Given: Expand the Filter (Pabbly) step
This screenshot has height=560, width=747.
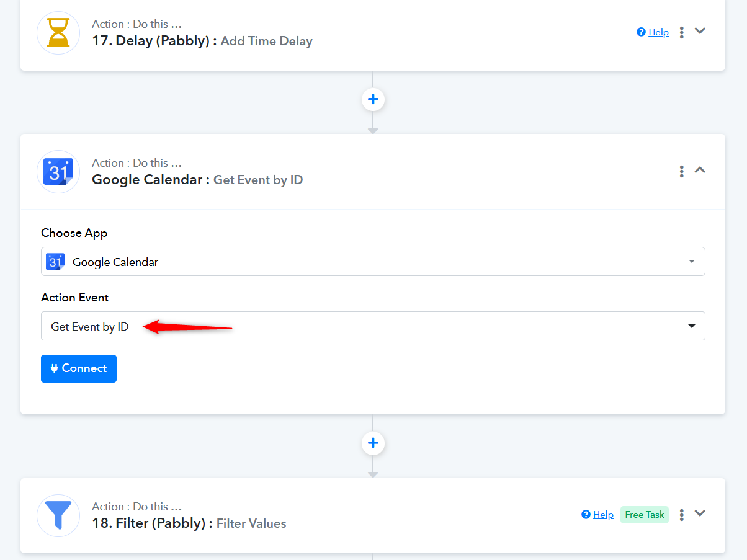Looking at the screenshot, I should (x=700, y=513).
